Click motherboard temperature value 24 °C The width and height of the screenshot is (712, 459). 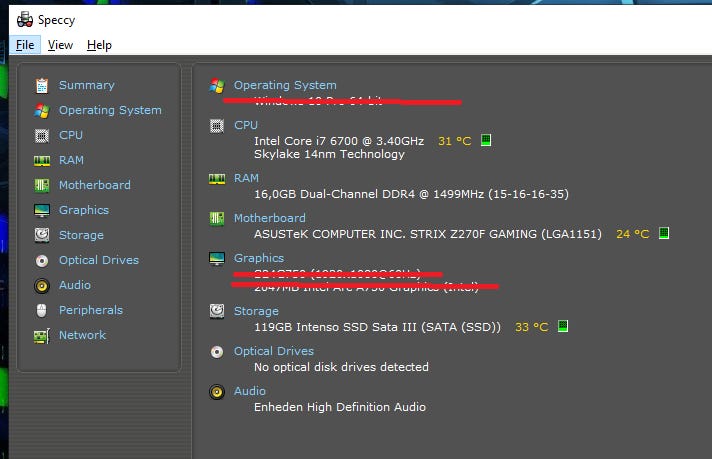click(633, 234)
